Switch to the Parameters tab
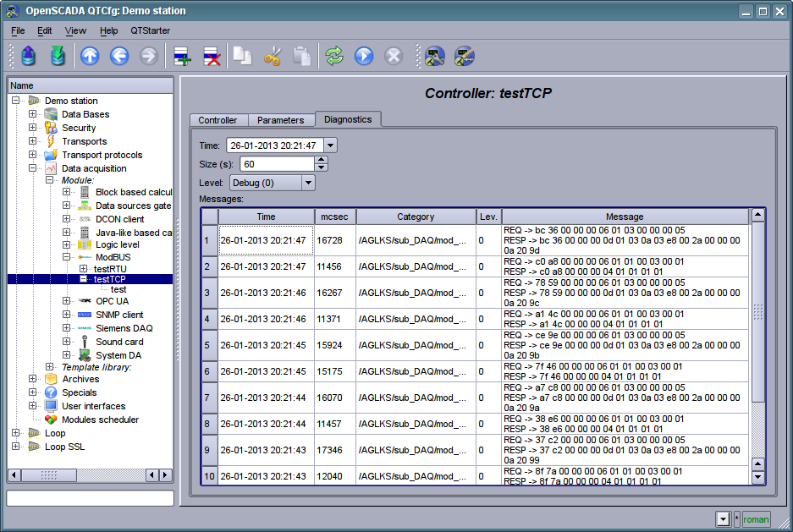 point(280,120)
